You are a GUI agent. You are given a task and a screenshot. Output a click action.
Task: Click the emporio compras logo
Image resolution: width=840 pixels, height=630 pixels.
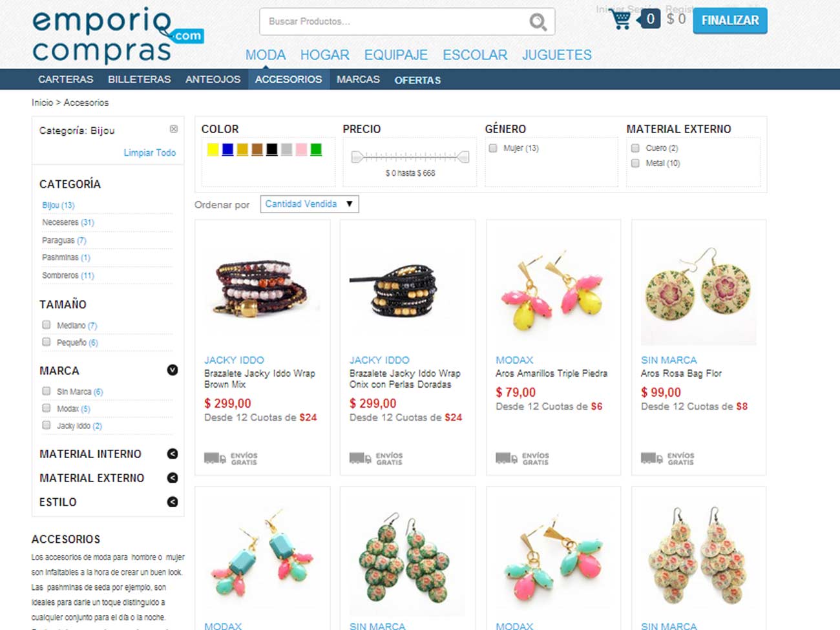(x=118, y=36)
